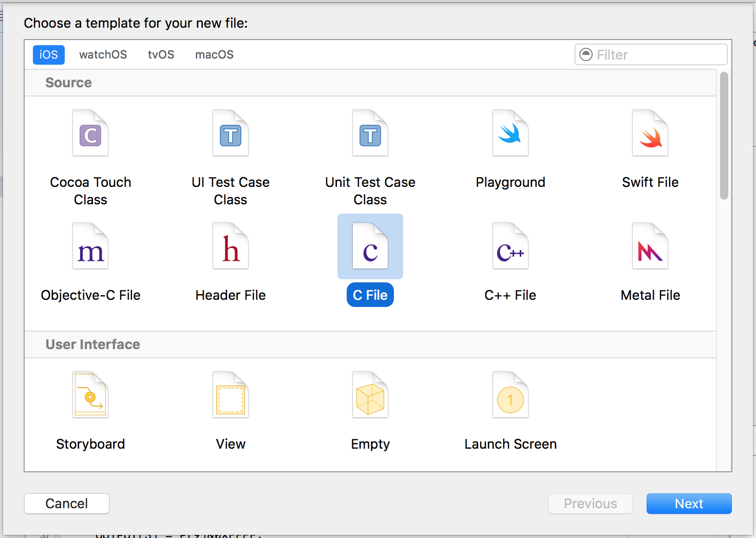The image size is (756, 538).
Task: Pick the Storyboard template icon
Action: (90, 395)
